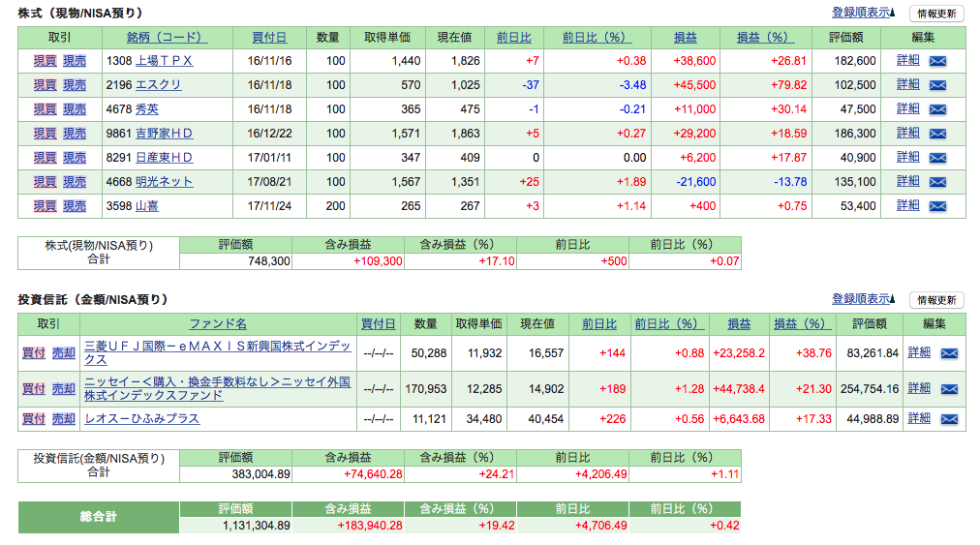This screenshot has width=980, height=545.
Task: Click the envelope icon for エスクリ row
Action: (x=937, y=85)
